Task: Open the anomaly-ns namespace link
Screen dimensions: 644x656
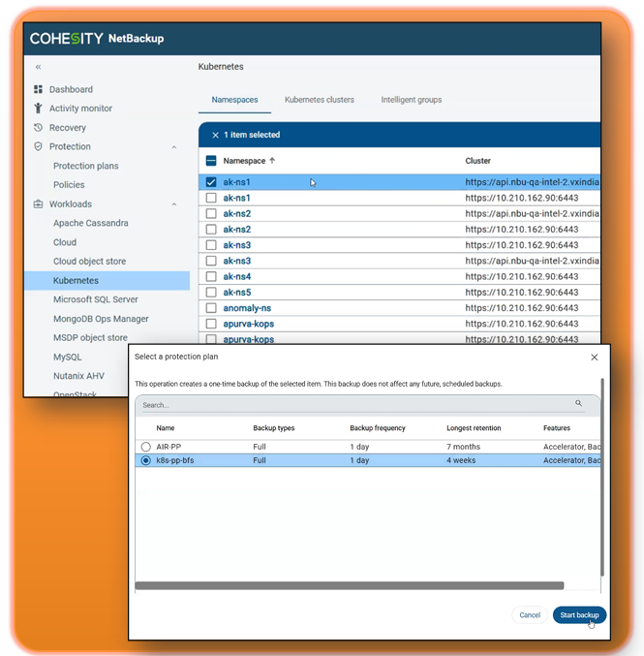Action: 247,308
